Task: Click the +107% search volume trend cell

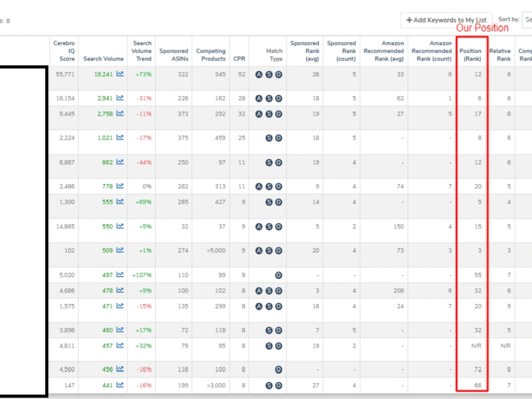Action: coord(142,275)
